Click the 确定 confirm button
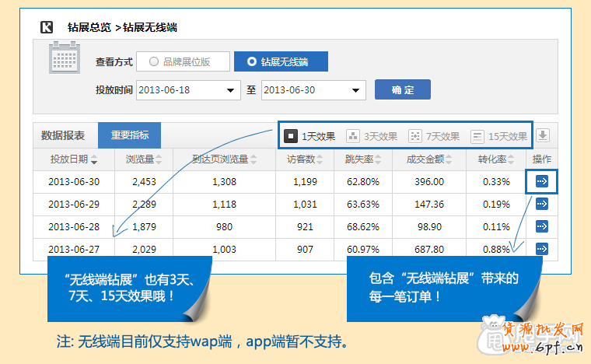This screenshot has width=591, height=364. 403,89
